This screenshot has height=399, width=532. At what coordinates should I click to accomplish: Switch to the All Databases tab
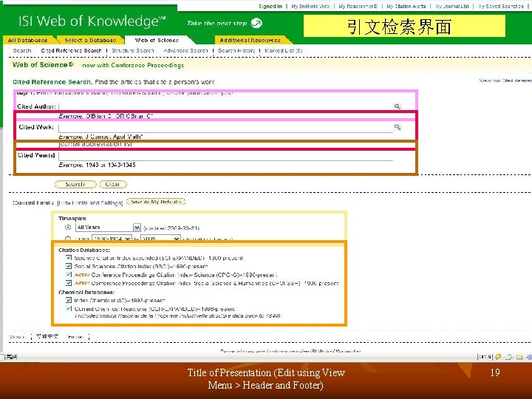[28, 40]
